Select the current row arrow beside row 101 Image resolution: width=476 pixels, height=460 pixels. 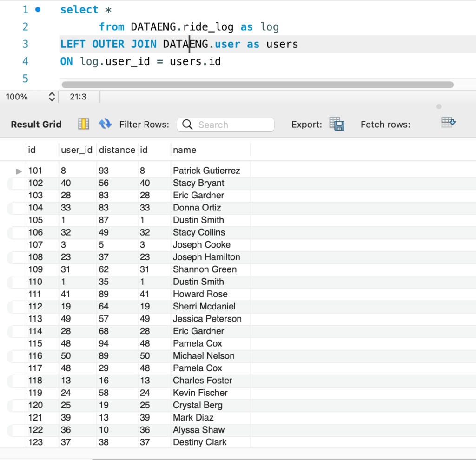[x=19, y=171]
